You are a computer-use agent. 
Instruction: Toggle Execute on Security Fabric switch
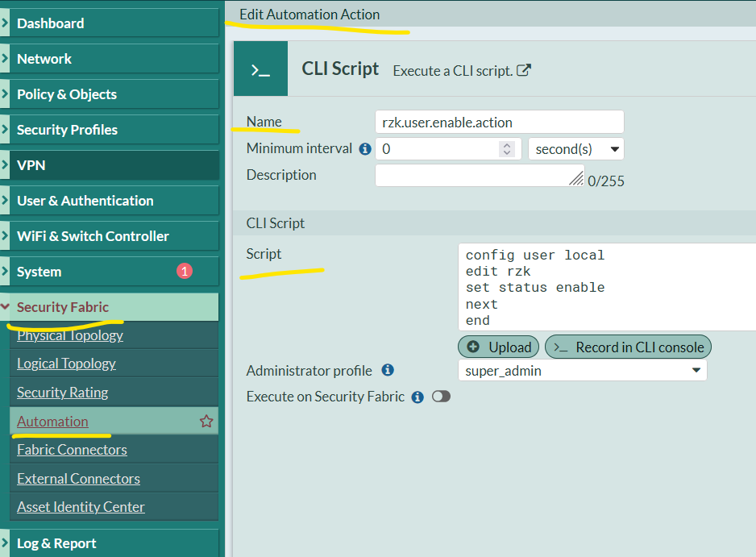click(441, 397)
